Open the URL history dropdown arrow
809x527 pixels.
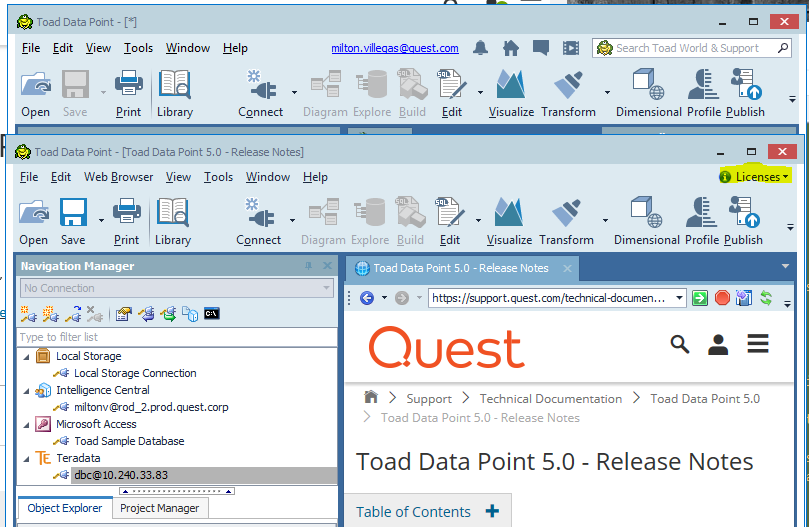(679, 298)
